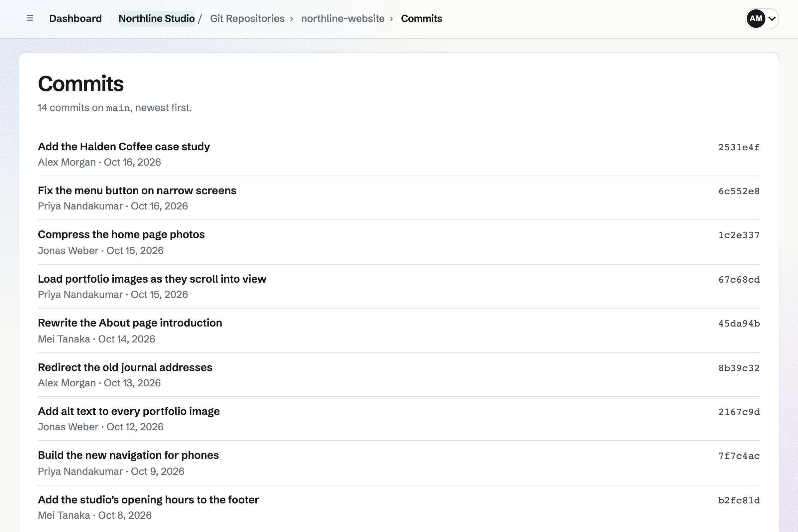The height and width of the screenshot is (532, 798).
Task: Select the Northline Studio workspace breadcrumb
Action: point(156,19)
